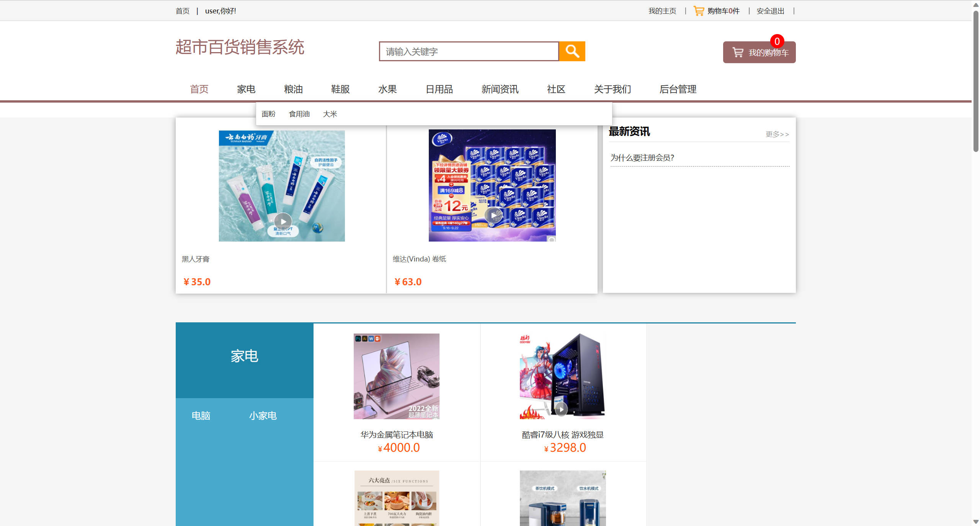Image resolution: width=980 pixels, height=526 pixels.
Task: Select 大米 from the 粮油 dropdown
Action: [330, 114]
